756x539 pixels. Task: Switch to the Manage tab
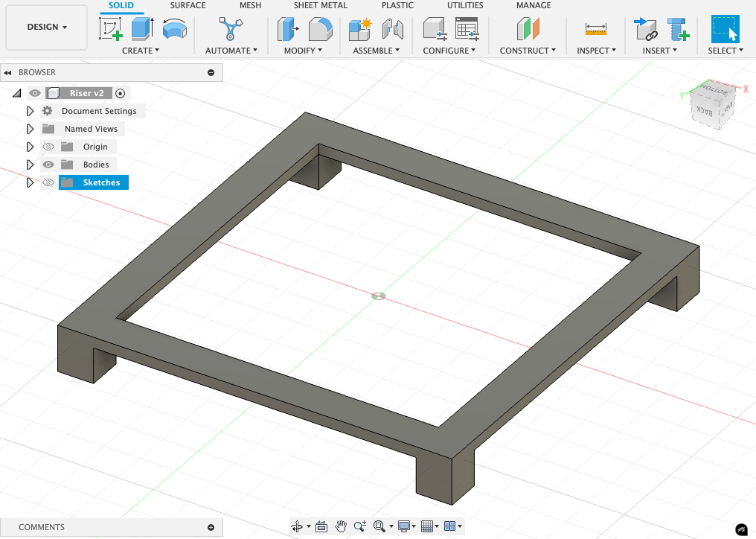pos(534,5)
